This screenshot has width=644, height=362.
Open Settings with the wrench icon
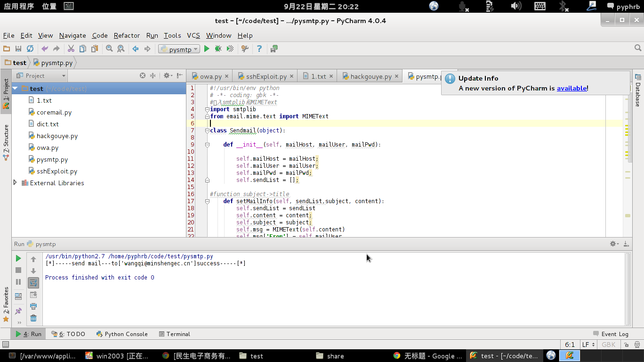coord(245,49)
